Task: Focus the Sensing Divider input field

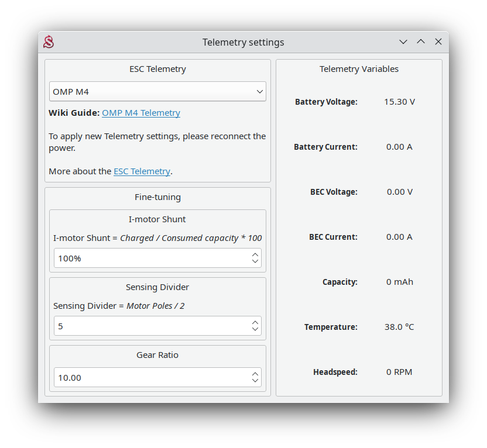Action: pos(151,326)
